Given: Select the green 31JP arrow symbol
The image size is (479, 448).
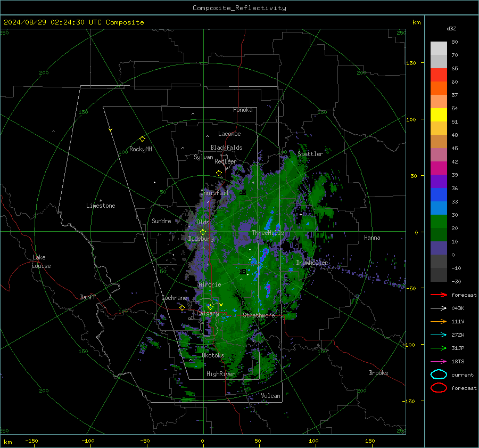Looking at the screenshot, I should [x=439, y=348].
